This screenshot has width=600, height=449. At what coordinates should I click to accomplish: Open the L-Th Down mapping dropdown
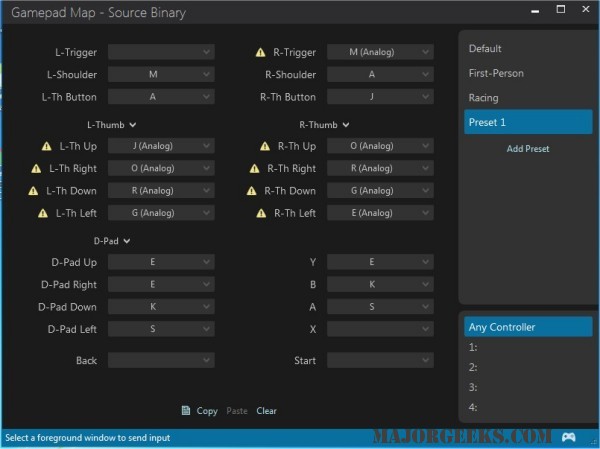(161, 191)
